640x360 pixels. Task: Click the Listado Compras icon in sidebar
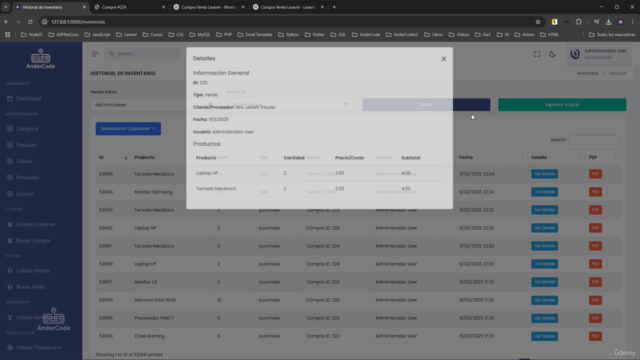coord(10,224)
